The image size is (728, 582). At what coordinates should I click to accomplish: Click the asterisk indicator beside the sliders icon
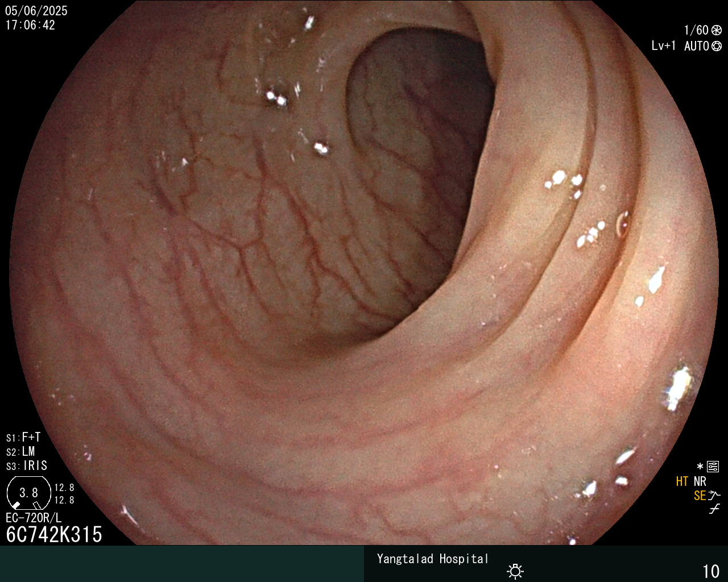[x=700, y=467]
